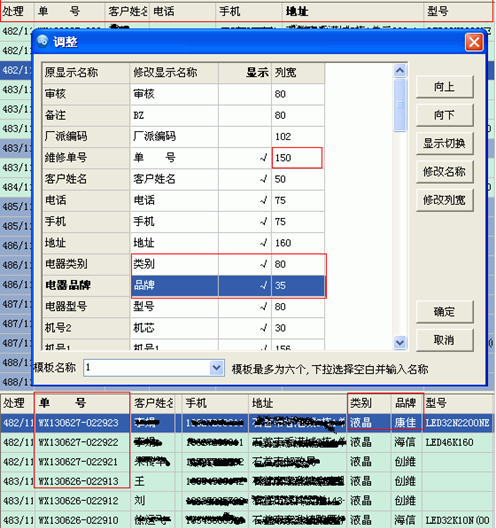Click the list scrollbar down arrow

[400, 342]
